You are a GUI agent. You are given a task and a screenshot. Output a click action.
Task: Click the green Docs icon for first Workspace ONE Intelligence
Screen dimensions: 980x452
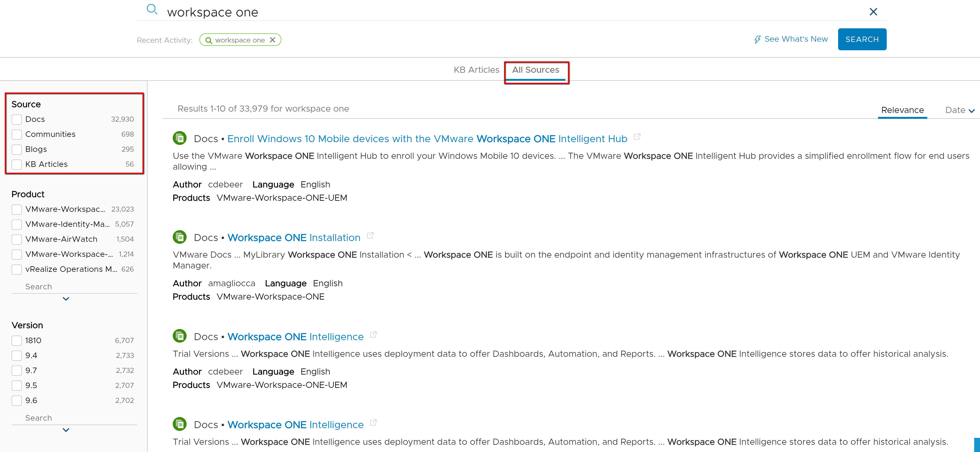180,336
